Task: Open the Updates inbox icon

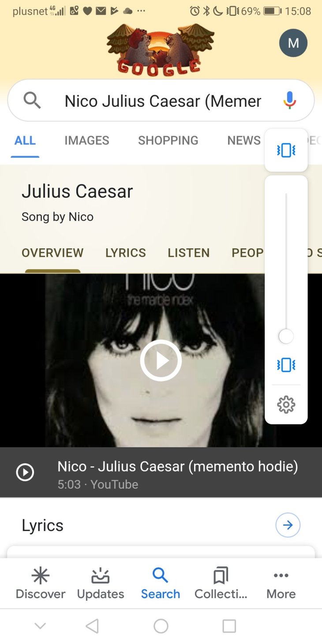Action: [x=101, y=576]
